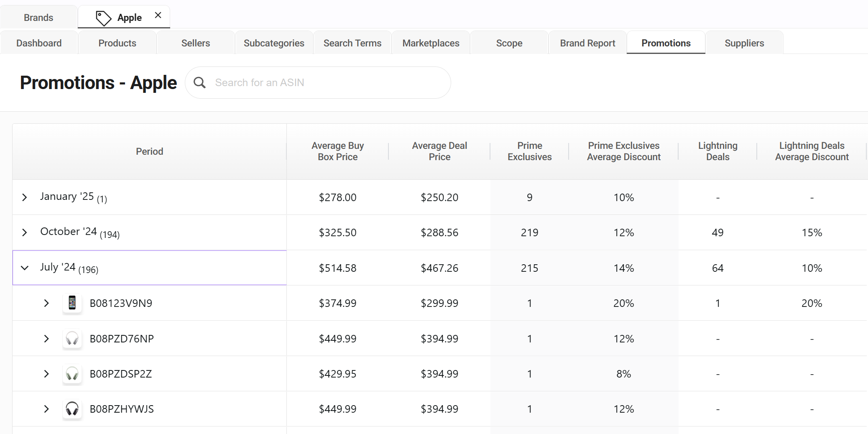Screen dimensions: 868x434
Task: Close the Apple brand tab
Action: point(158,15)
